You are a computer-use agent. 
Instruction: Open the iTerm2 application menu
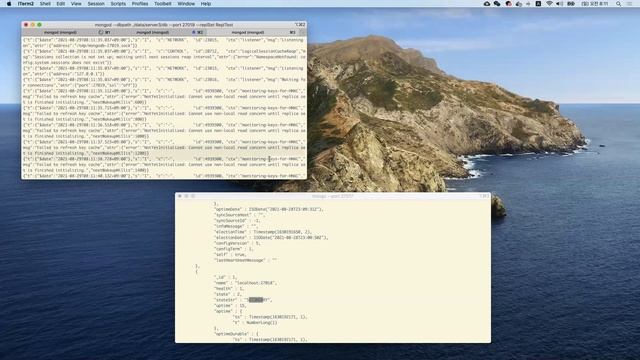pos(26,4)
